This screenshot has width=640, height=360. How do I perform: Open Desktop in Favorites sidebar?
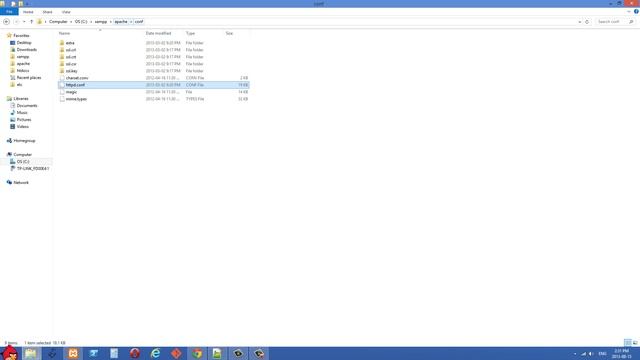(24, 42)
